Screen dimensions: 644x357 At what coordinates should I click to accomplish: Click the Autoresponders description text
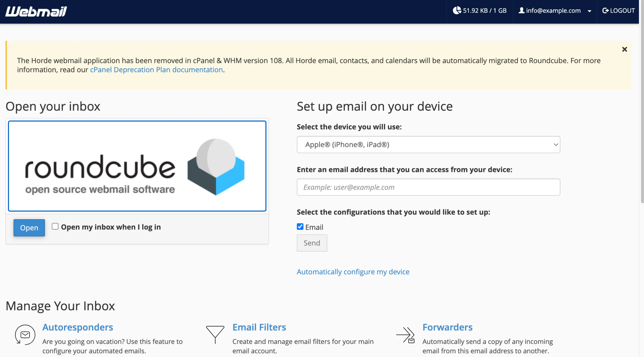pos(113,346)
